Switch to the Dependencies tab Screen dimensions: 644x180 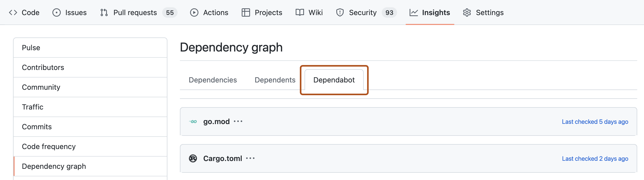tap(213, 80)
